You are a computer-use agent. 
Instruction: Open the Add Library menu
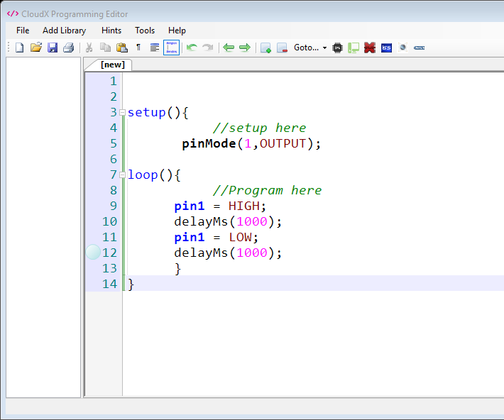click(64, 31)
